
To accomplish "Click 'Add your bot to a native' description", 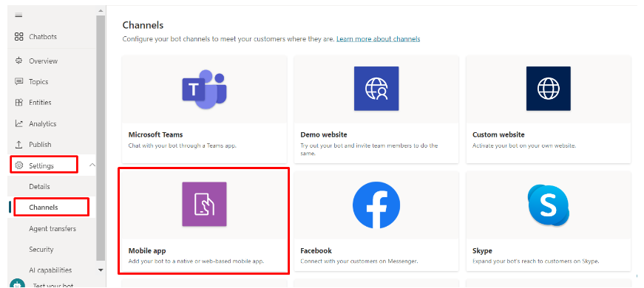I will (197, 261).
